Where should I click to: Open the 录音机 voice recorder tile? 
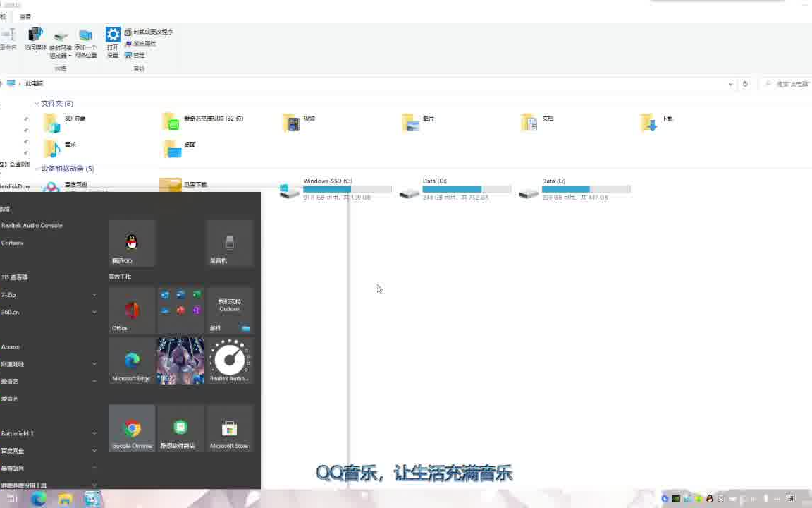click(x=229, y=243)
